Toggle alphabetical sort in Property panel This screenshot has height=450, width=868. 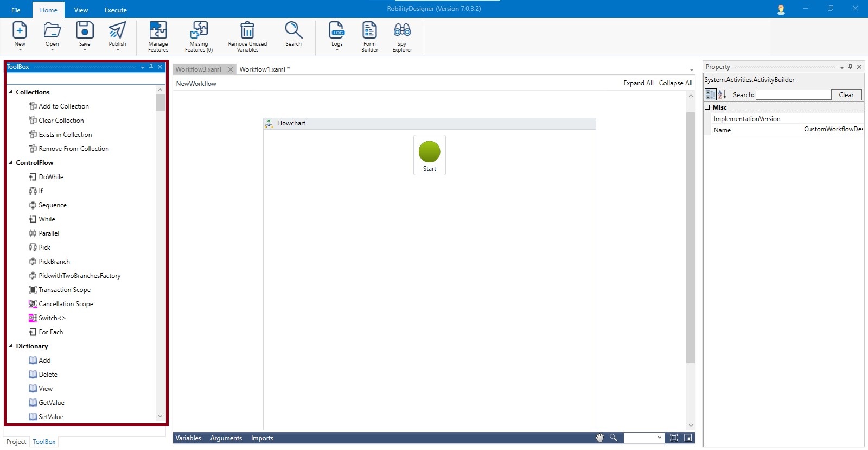(722, 94)
